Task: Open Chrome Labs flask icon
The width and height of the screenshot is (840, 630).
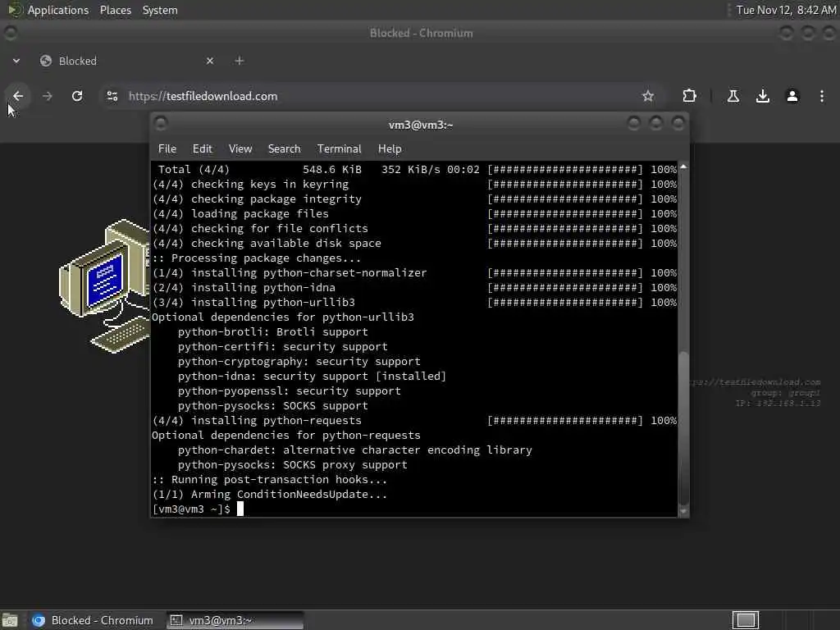Action: (x=733, y=96)
